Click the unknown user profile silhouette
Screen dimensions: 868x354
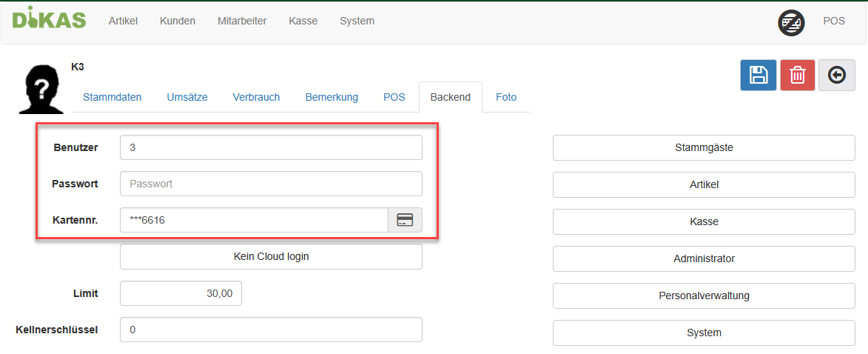41,90
